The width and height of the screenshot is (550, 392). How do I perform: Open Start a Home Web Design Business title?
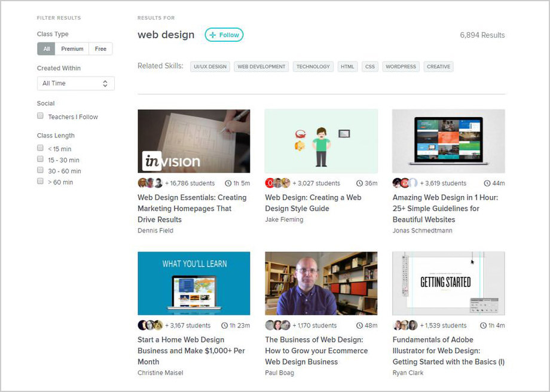coord(191,351)
